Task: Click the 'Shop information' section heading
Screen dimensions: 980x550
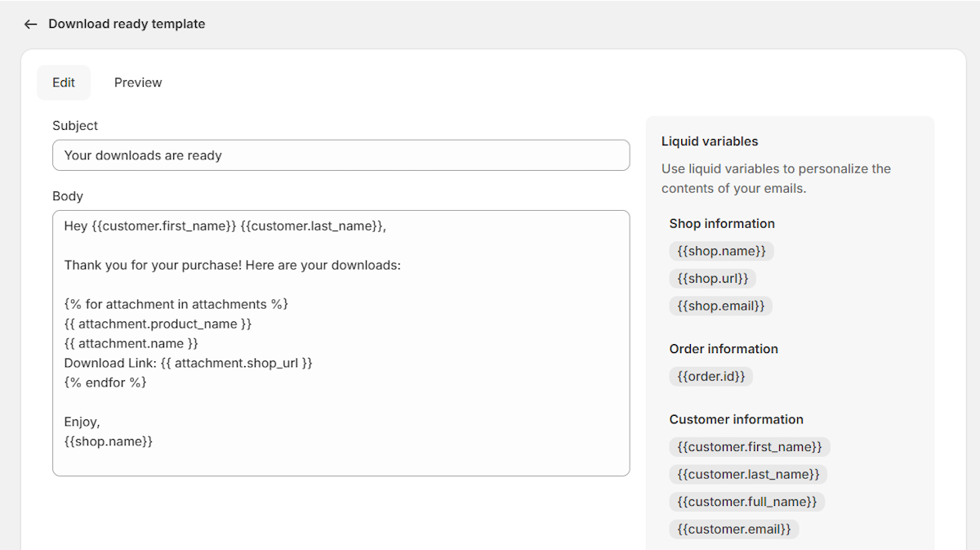Action: point(722,224)
